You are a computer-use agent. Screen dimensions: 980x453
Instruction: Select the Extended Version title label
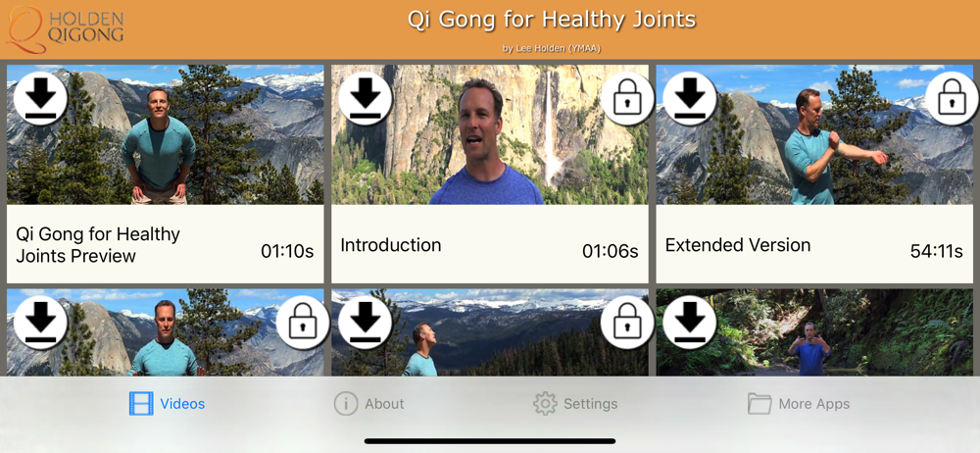tap(738, 245)
